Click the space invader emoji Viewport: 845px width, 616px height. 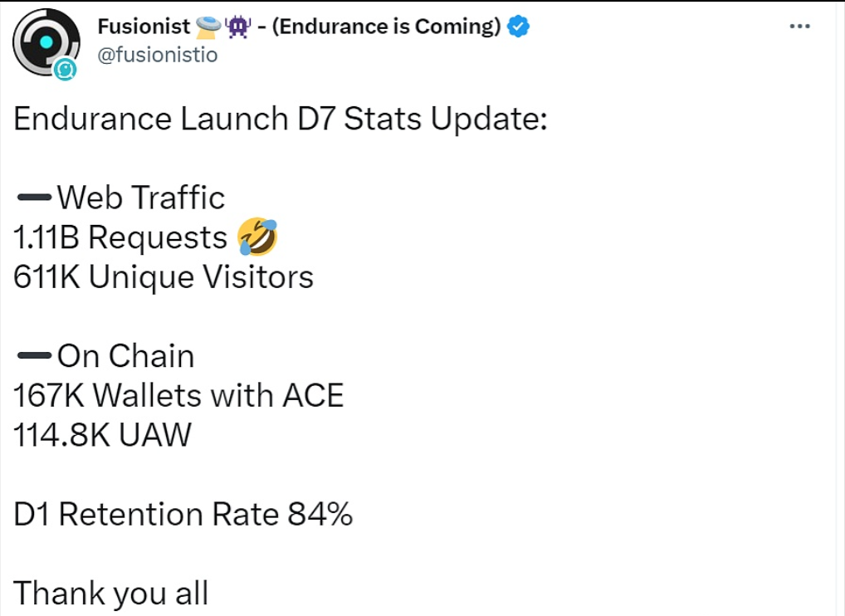point(238,27)
